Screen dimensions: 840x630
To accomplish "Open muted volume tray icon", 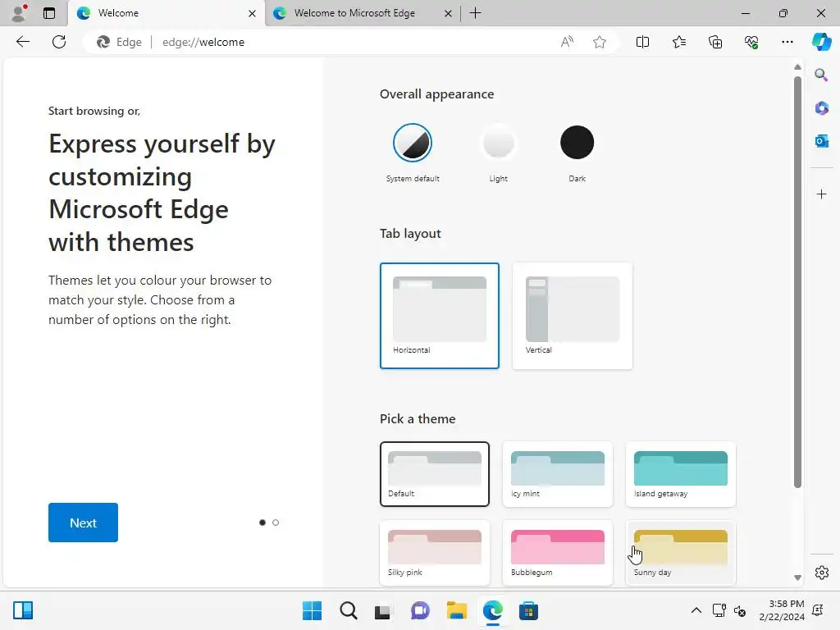I will point(740,610).
